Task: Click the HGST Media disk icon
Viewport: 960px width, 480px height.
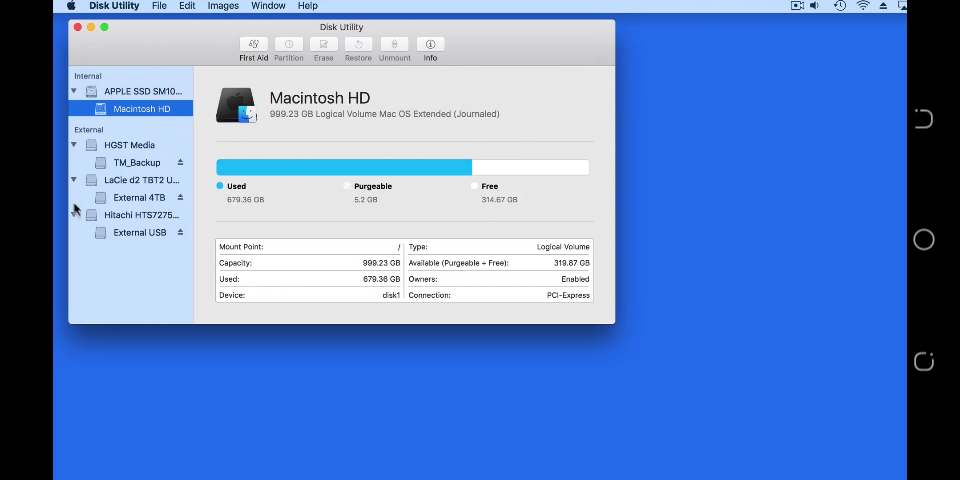Action: click(x=91, y=145)
